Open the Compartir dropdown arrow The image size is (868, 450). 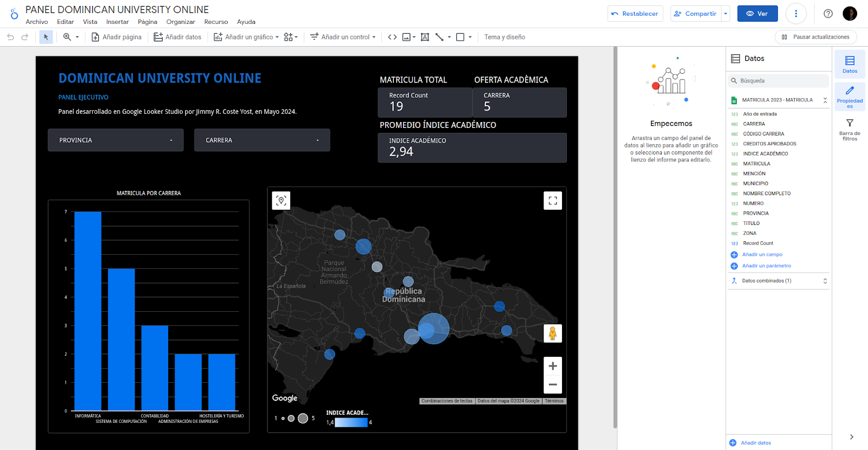tap(725, 14)
